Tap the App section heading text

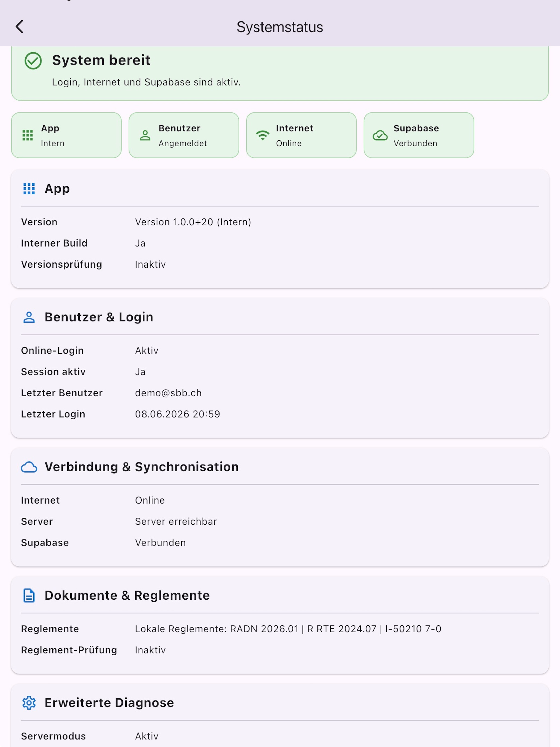(x=57, y=189)
